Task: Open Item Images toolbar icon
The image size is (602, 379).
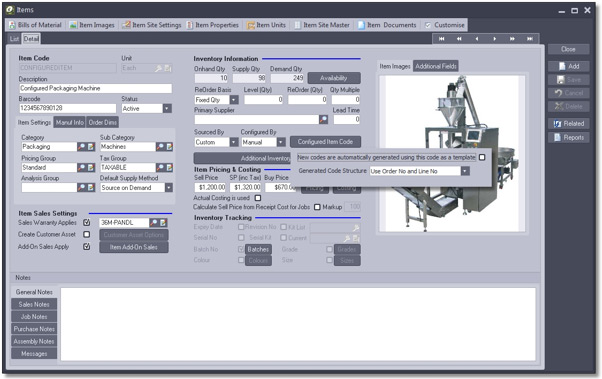Action: [x=73, y=25]
